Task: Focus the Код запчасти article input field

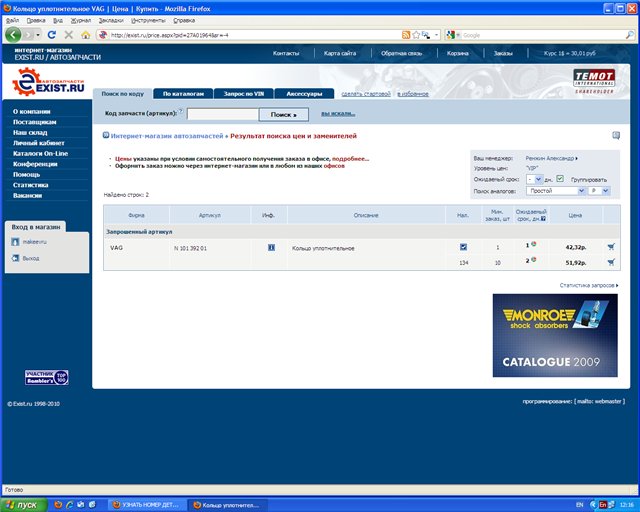Action: point(223,114)
